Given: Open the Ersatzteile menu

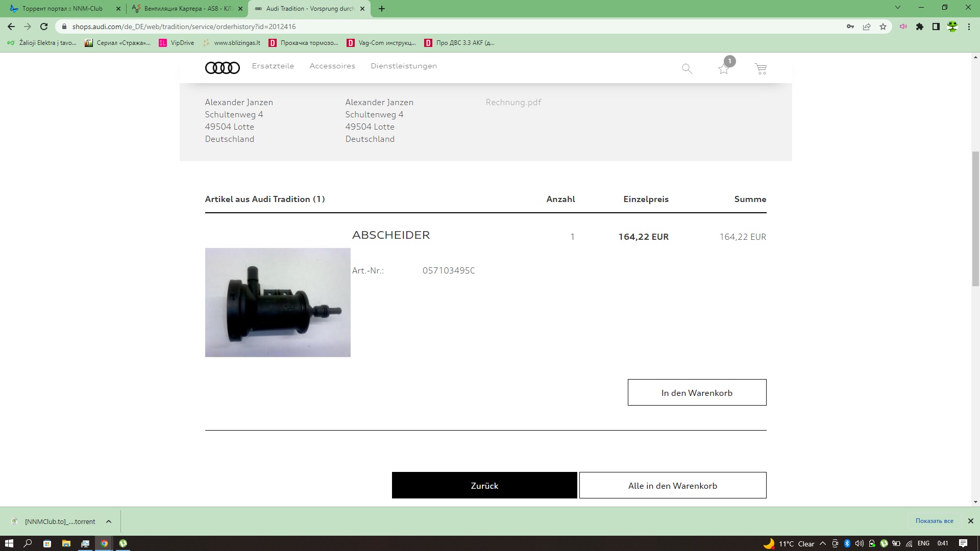Looking at the screenshot, I should [x=273, y=66].
